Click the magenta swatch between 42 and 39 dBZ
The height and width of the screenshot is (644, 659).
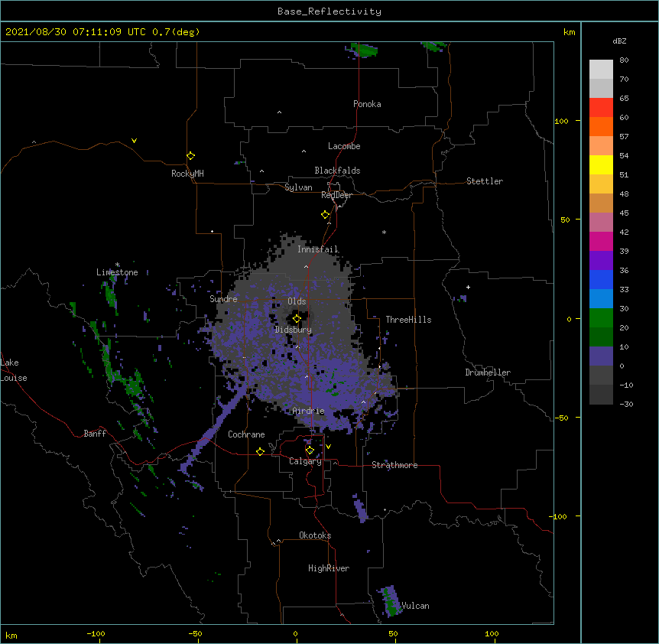coord(601,241)
